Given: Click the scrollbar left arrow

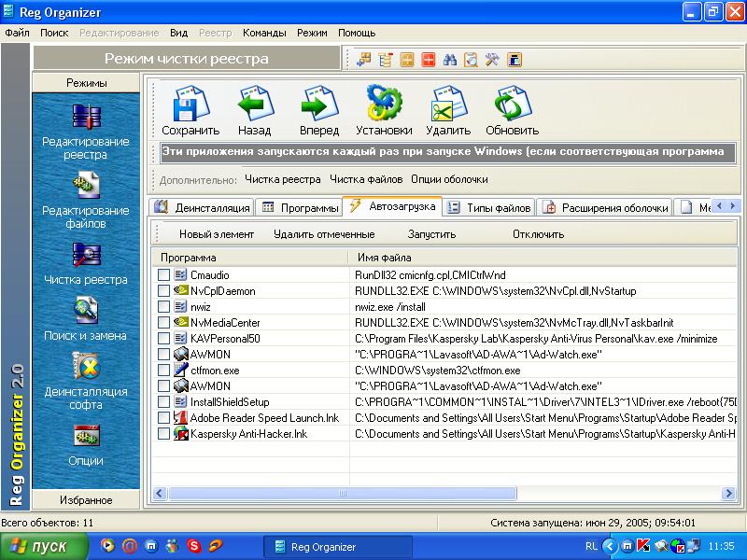Looking at the screenshot, I should [160, 494].
